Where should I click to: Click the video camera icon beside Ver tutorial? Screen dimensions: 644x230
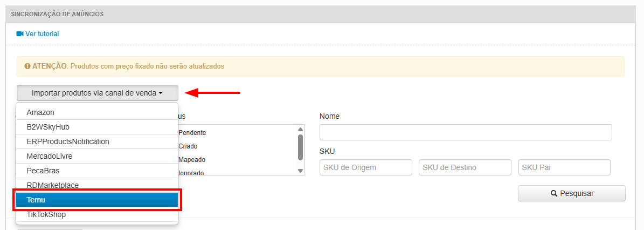20,34
